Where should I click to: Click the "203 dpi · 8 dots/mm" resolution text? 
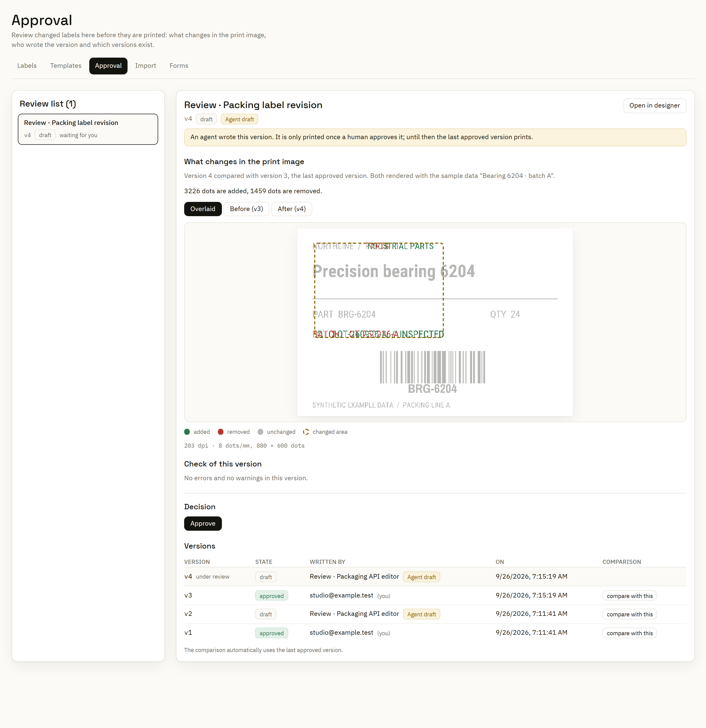tap(244, 446)
